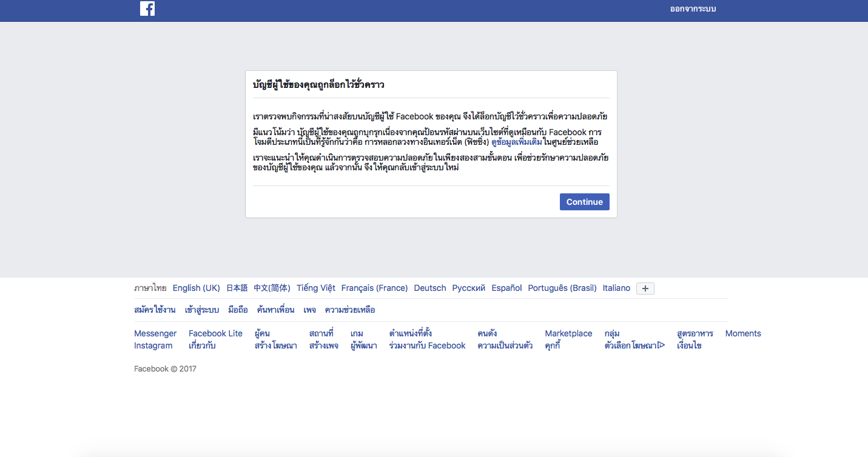Screen dimensions: 868x457
Task: Open the Marketplace footer link
Action: point(568,333)
